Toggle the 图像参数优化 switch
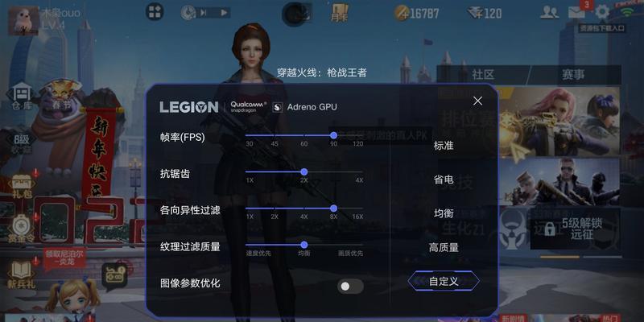Screen dimensions: 644x322 coord(350,287)
